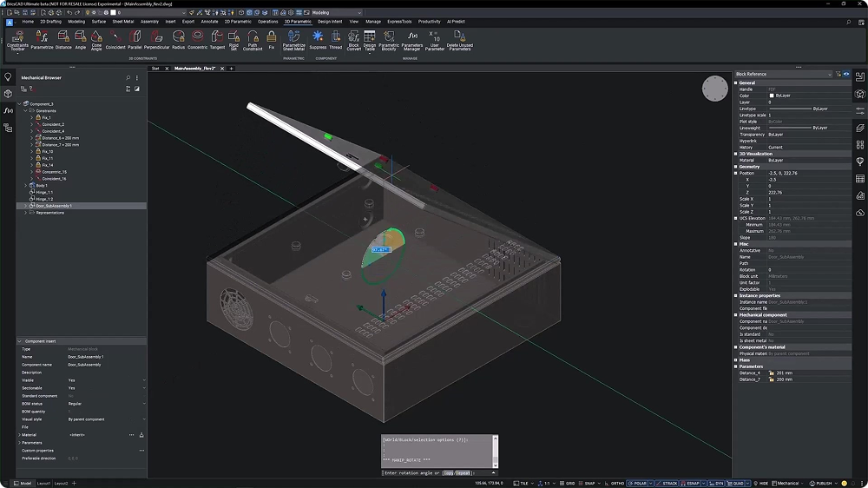Open the Start document tab
868x488 pixels.
(x=155, y=68)
